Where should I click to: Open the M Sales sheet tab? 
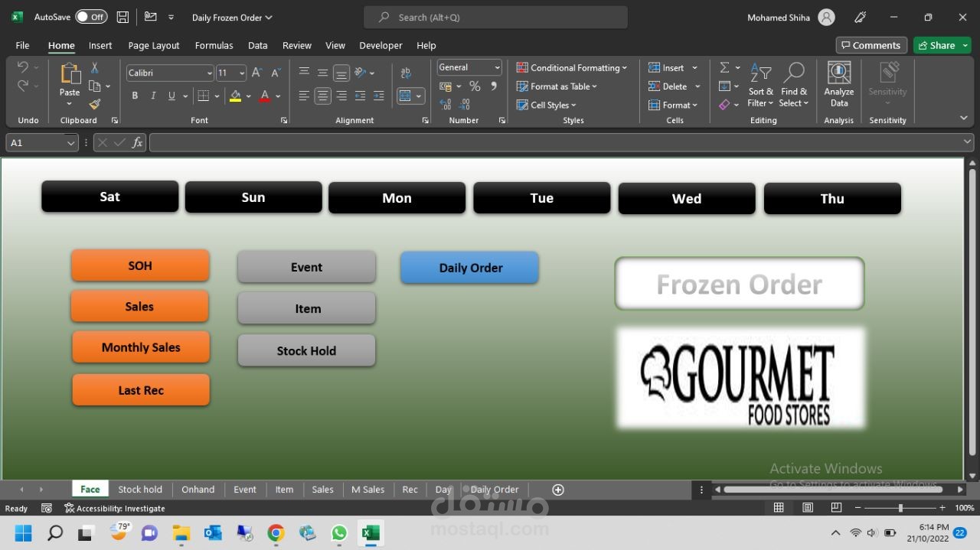pyautogui.click(x=368, y=490)
